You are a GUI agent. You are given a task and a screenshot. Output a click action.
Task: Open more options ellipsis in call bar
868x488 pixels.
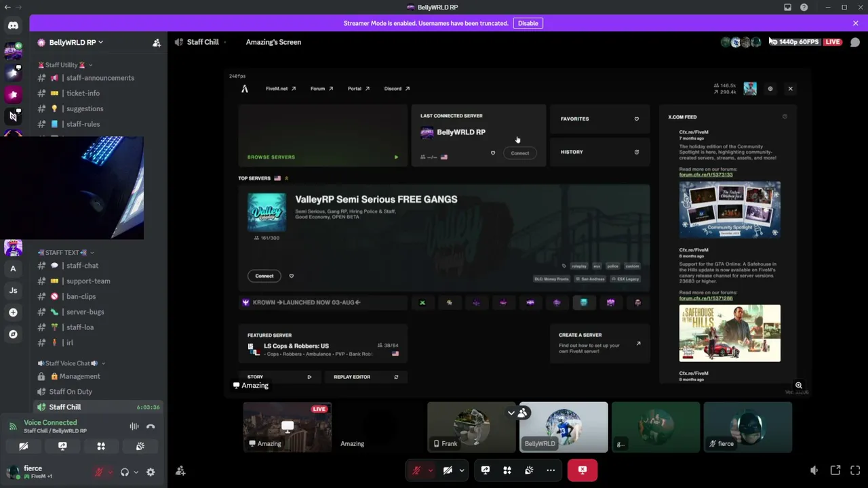point(551,470)
